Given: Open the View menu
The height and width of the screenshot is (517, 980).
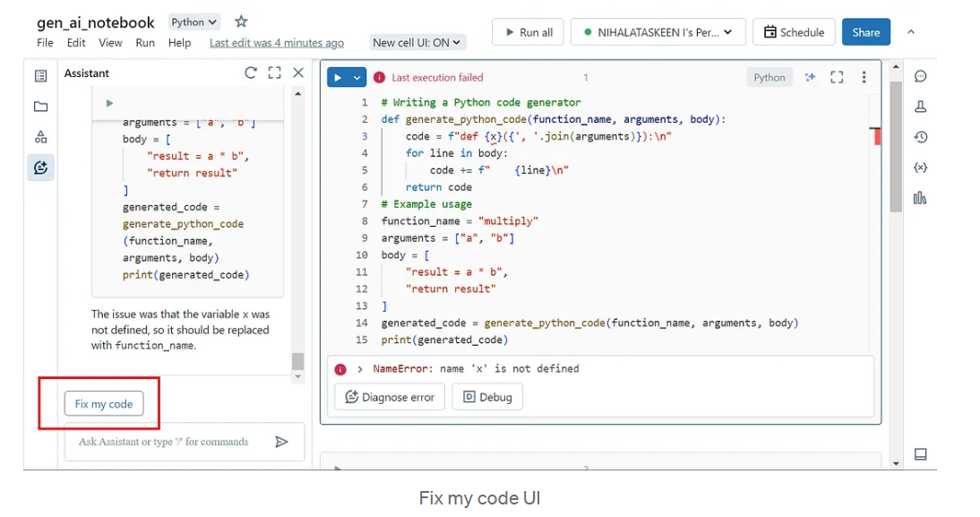Looking at the screenshot, I should coord(110,42).
